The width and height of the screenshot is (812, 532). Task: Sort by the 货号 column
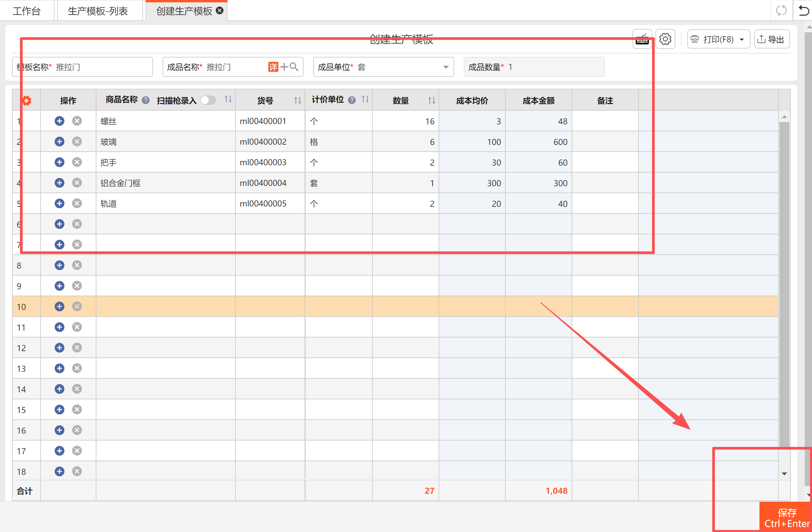(298, 100)
